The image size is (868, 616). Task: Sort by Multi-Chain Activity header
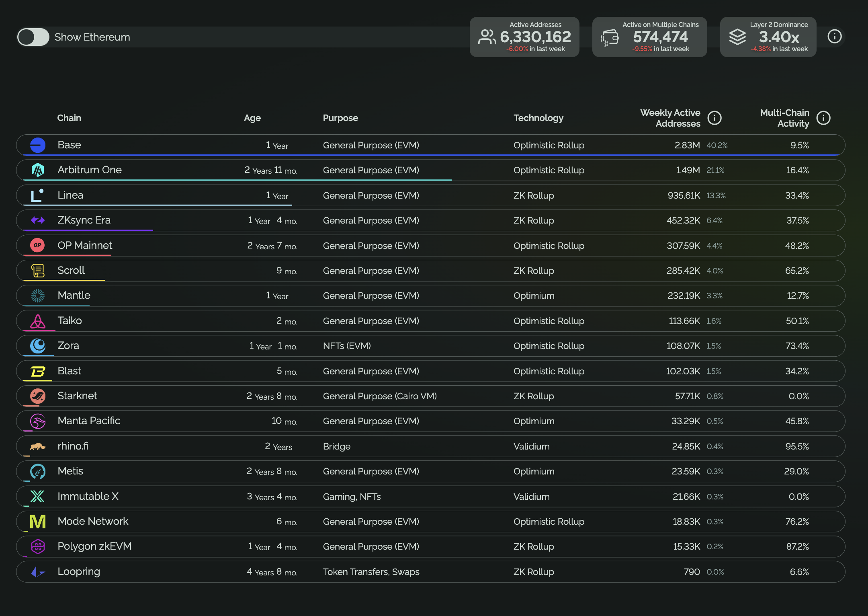pos(784,118)
